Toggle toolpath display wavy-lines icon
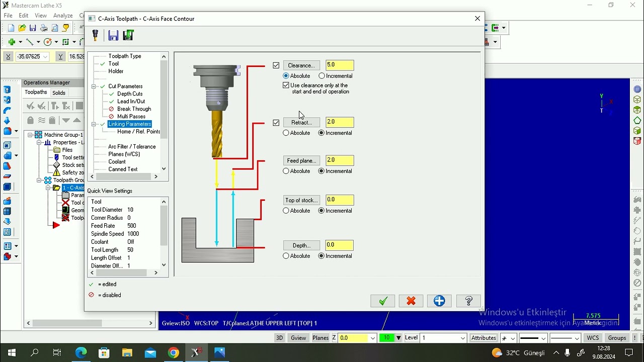This screenshot has height=362, width=644. (x=42, y=120)
